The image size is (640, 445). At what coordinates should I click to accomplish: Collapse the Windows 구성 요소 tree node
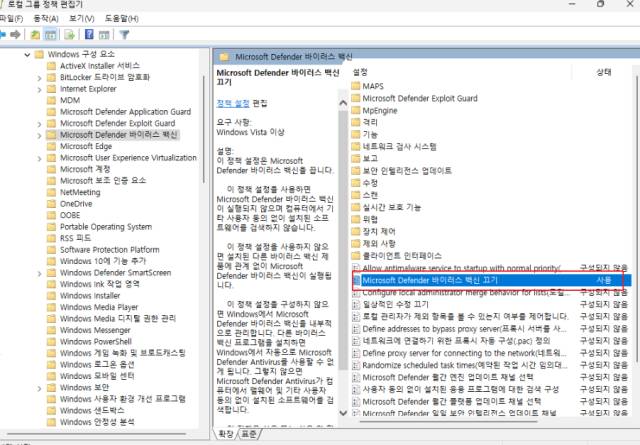click(x=27, y=54)
